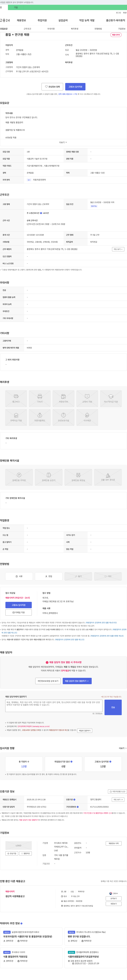
Task: Click the 메일로 질문하기 button
Action: point(85,730)
